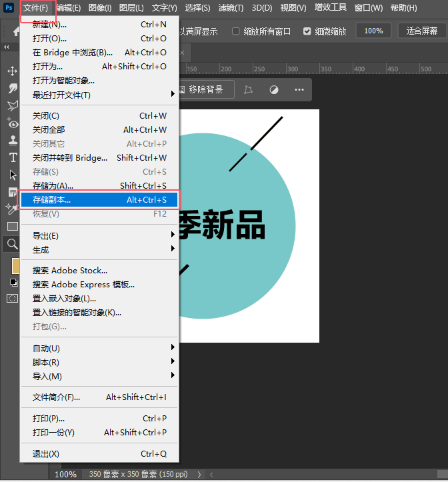
Task: Click the half-circle adjustment icon
Action: coord(273,90)
